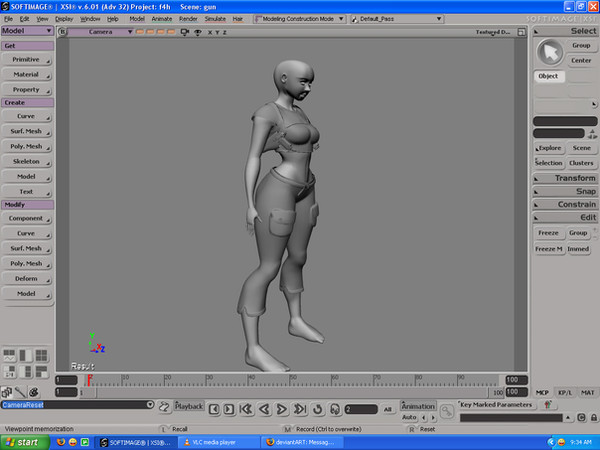Open the Render menu

point(188,19)
